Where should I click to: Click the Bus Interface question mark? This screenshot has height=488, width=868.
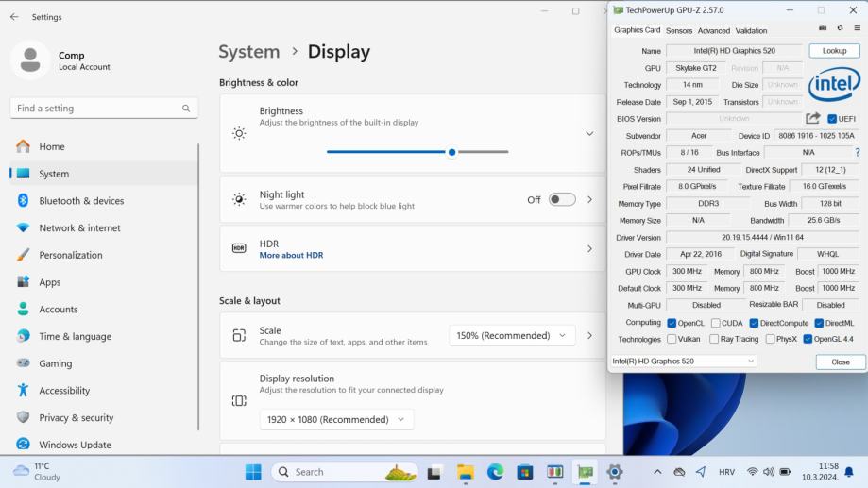857,153
